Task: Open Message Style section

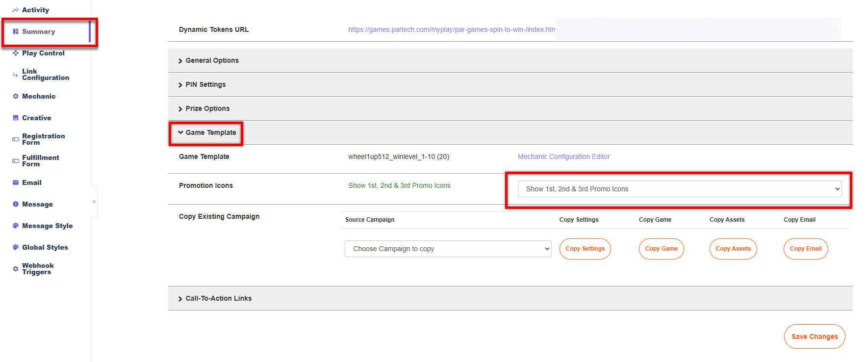Action: [x=47, y=226]
